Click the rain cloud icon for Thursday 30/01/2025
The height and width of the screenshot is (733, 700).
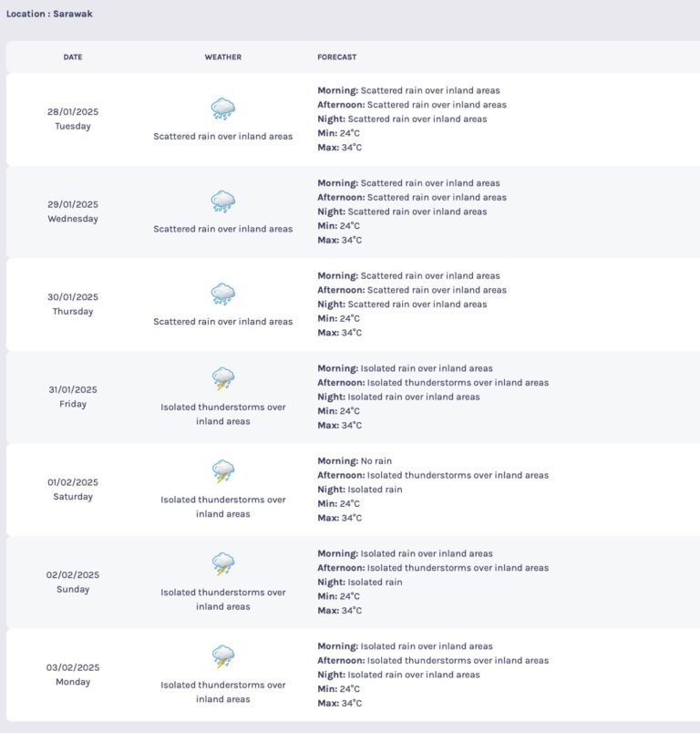click(223, 294)
